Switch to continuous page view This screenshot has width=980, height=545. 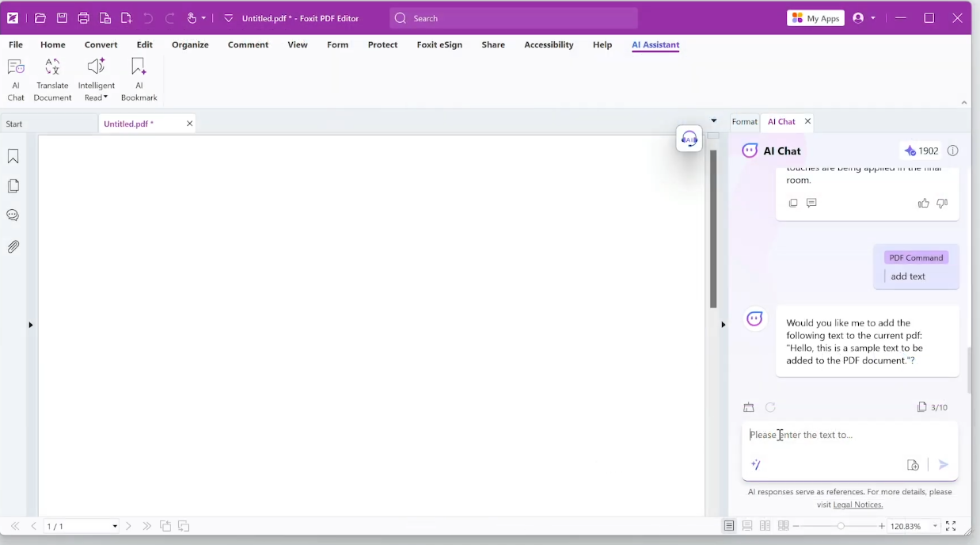pos(747,526)
